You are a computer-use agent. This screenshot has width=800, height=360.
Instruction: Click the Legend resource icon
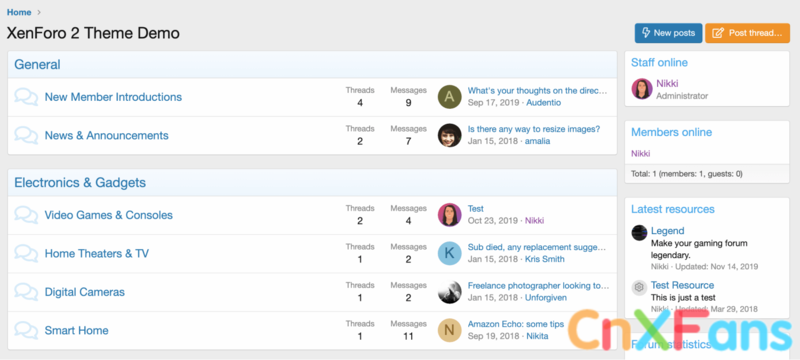coord(639,233)
